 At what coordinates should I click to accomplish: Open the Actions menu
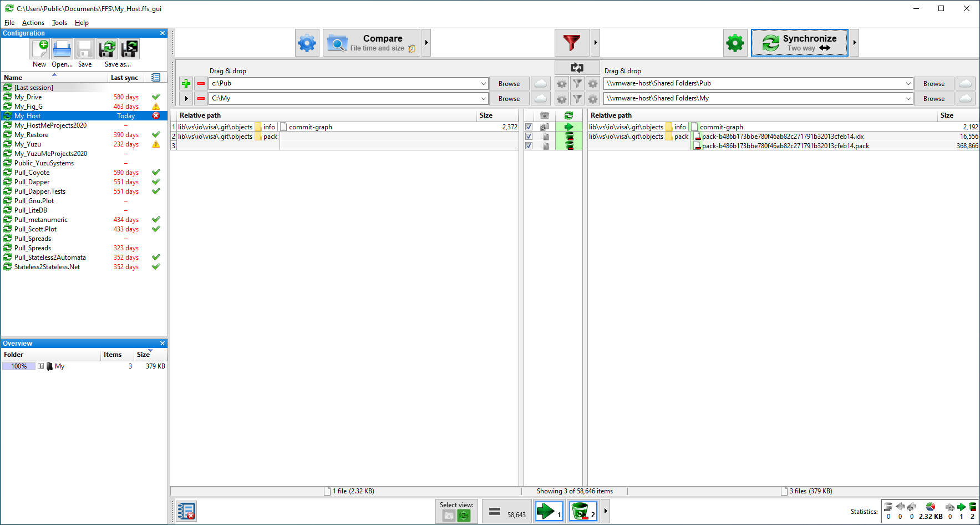[33, 23]
